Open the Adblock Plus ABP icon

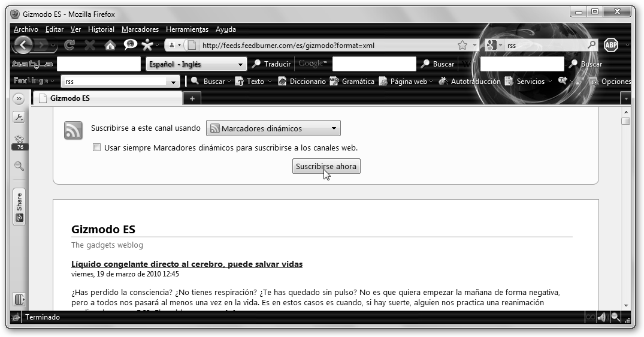point(611,45)
